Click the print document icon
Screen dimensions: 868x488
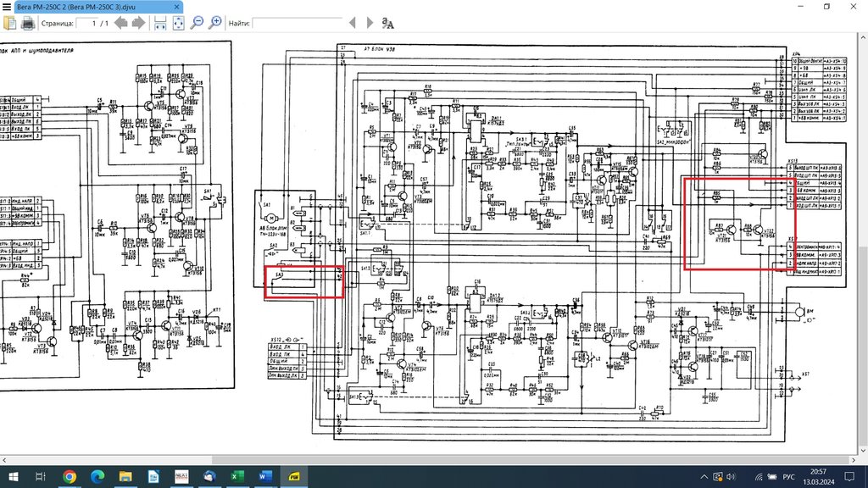(x=28, y=23)
